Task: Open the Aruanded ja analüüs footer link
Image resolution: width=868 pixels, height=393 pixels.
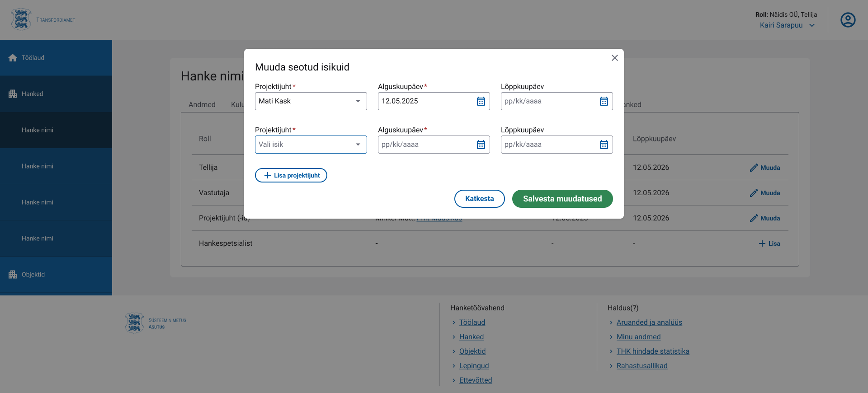Action: (x=649, y=323)
